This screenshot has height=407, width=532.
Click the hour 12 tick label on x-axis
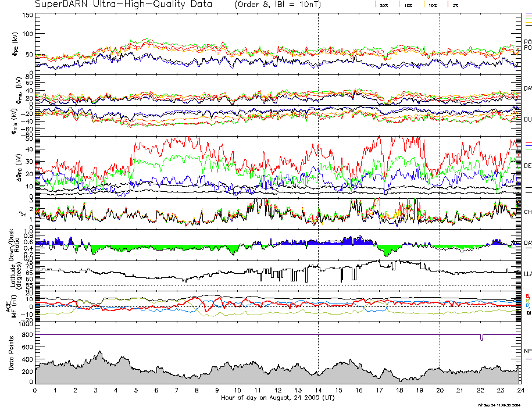278,391
